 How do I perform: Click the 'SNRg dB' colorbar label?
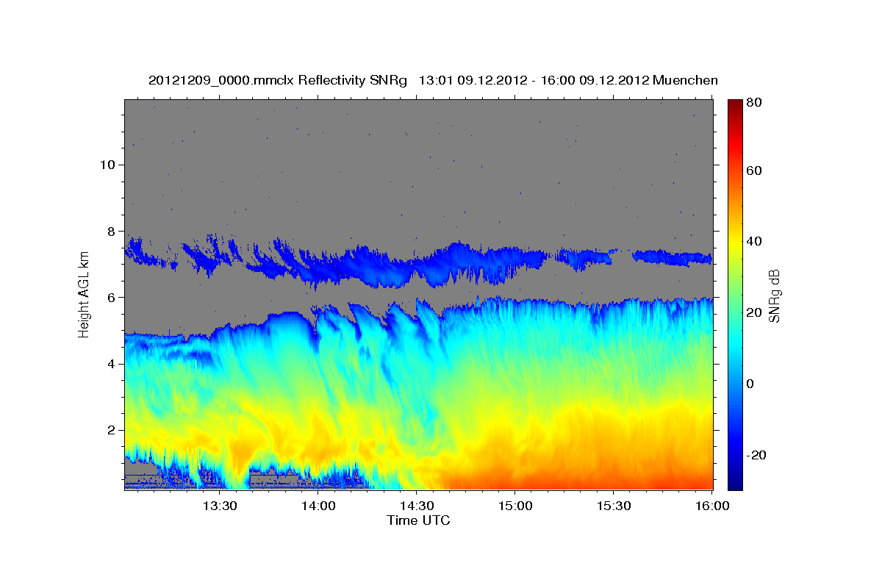point(775,295)
